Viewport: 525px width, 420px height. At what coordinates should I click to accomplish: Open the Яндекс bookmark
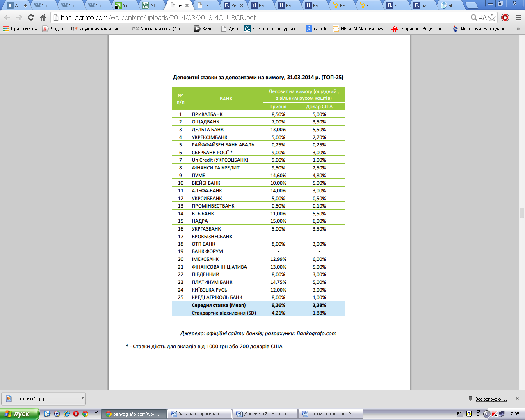click(x=54, y=29)
